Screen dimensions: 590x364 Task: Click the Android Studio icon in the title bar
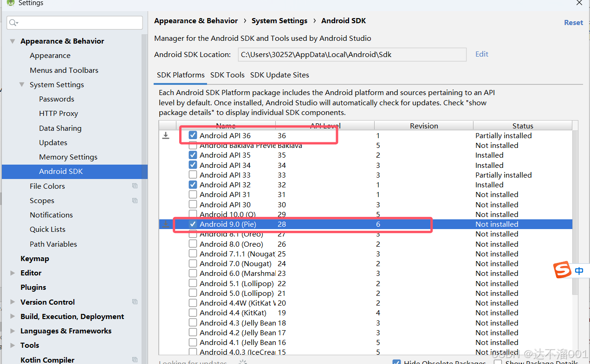(x=10, y=3)
